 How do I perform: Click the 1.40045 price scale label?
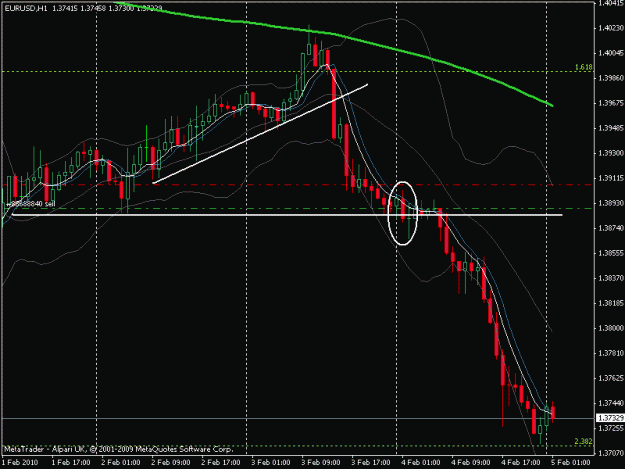(x=610, y=53)
